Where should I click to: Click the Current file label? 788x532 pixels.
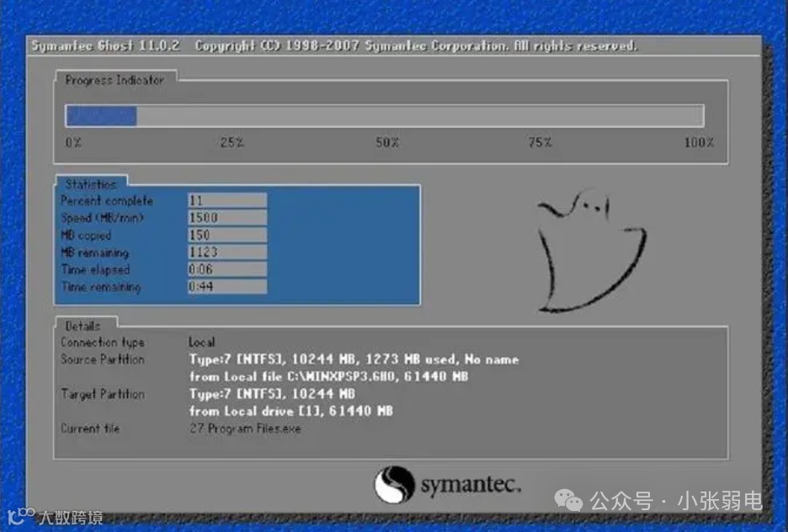90,428
